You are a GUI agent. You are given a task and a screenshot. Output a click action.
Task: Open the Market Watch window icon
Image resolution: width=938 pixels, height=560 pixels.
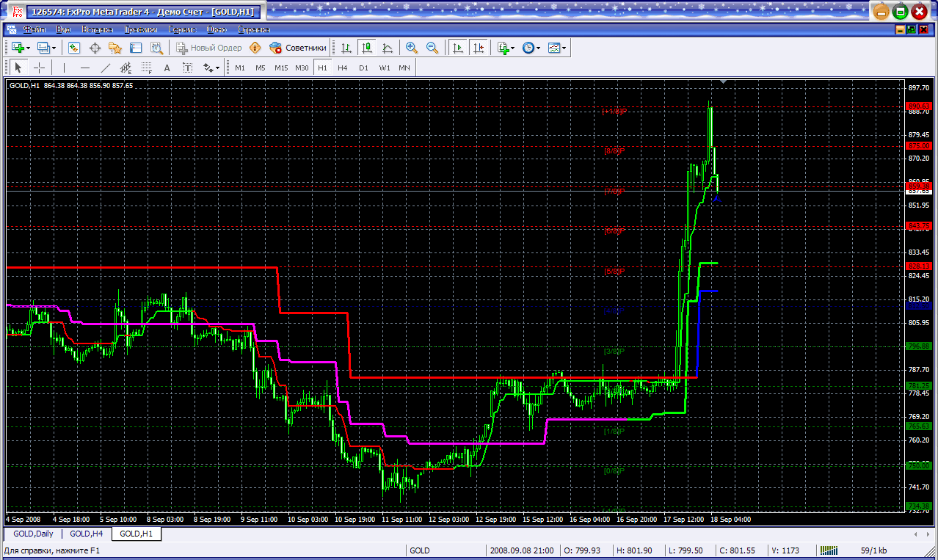tap(74, 48)
